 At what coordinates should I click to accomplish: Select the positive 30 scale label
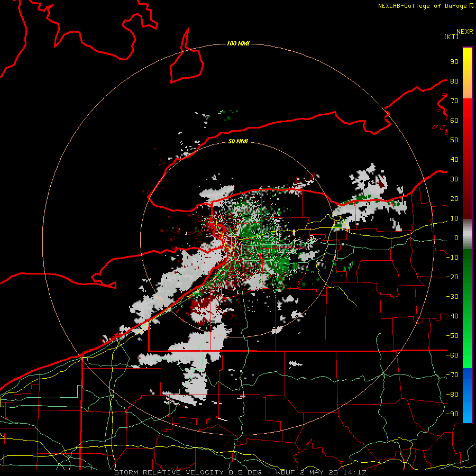click(454, 179)
